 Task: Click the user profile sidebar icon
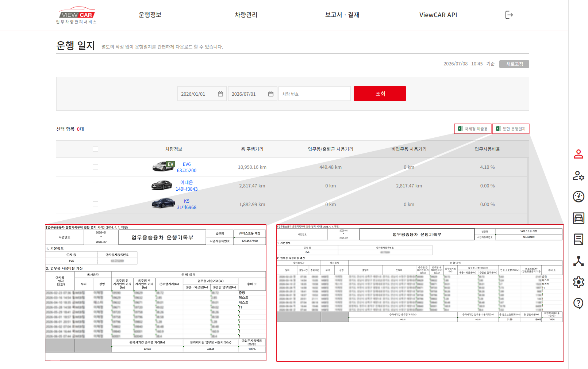579,154
